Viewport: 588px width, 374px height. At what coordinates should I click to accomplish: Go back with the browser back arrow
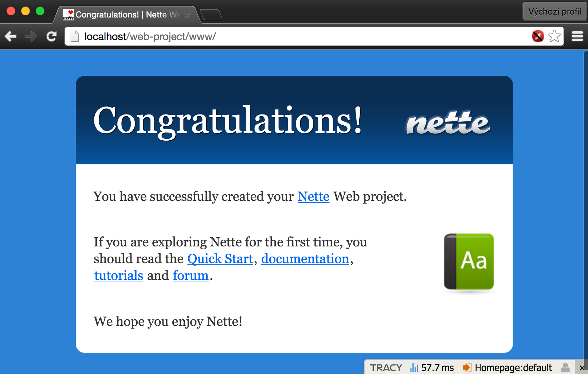point(11,36)
